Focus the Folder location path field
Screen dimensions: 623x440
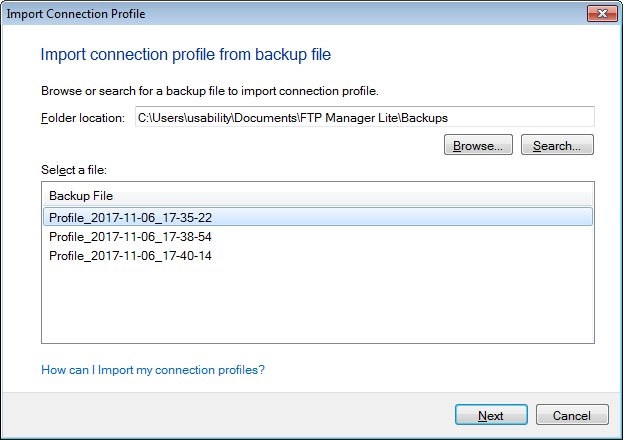click(364, 118)
